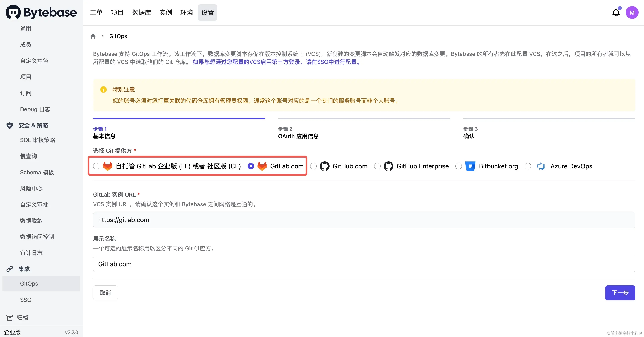Select the Bitbucket.org provider radio
The width and height of the screenshot is (644, 337).
tap(458, 166)
